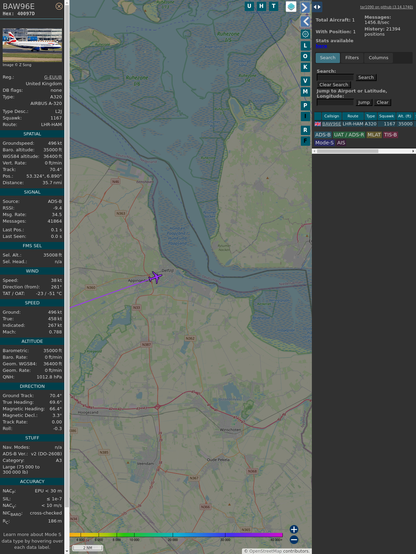Viewport: 416px width, 554px height.
Task: Zoom out with the minus button
Action: [294, 540]
